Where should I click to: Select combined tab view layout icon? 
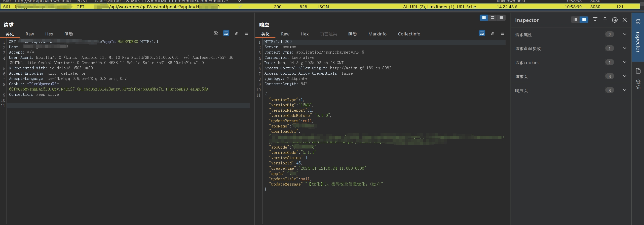(x=501, y=18)
